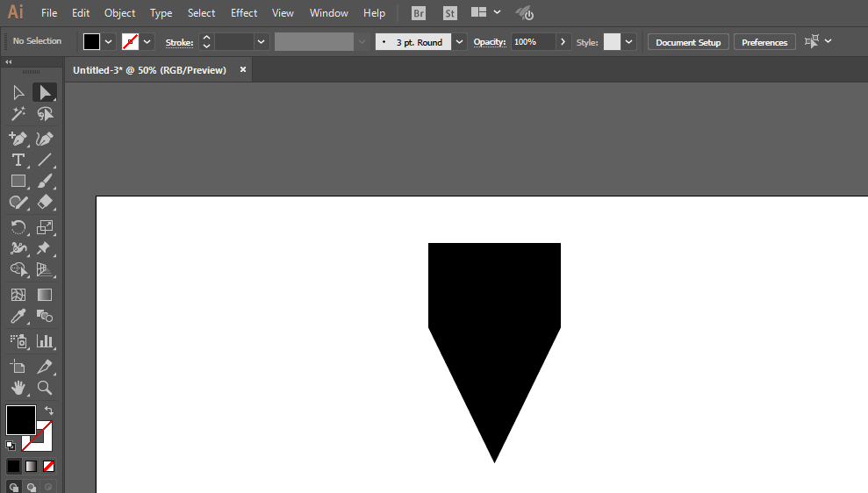Toggle Draw Behind mode
This screenshot has width=868, height=493.
coord(32,488)
